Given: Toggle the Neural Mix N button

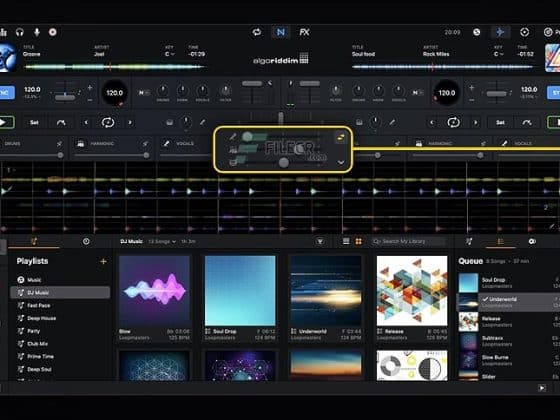Looking at the screenshot, I should (x=281, y=32).
